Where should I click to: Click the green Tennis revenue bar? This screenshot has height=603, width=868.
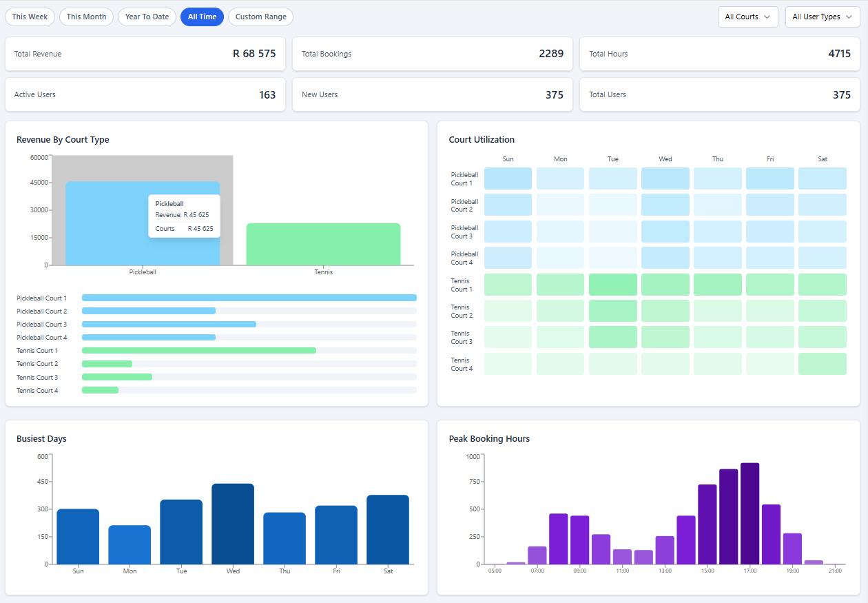pos(323,245)
